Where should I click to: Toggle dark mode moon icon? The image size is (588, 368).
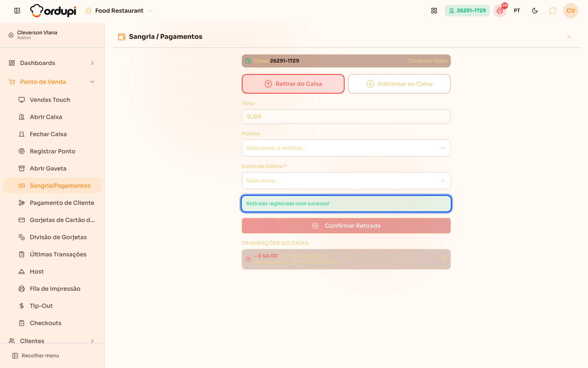tap(535, 11)
